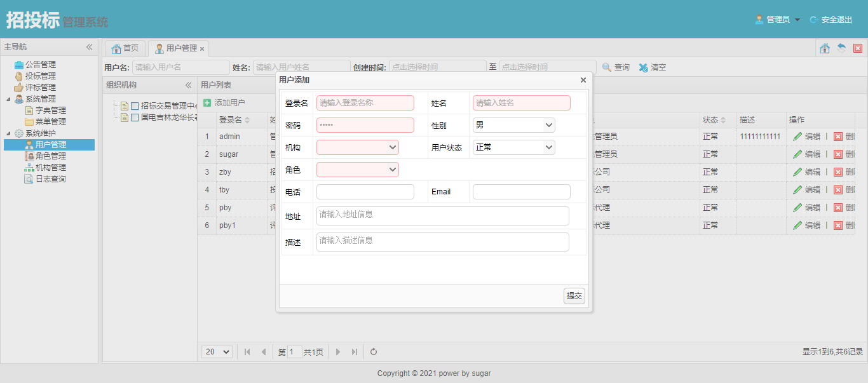The image size is (868, 383).
Task: Open the 角色 dropdown
Action: tap(358, 170)
